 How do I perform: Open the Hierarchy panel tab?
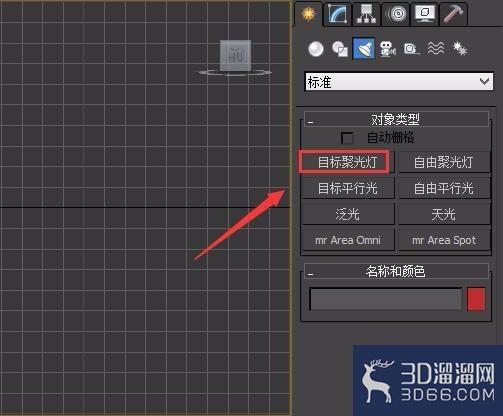click(366, 14)
